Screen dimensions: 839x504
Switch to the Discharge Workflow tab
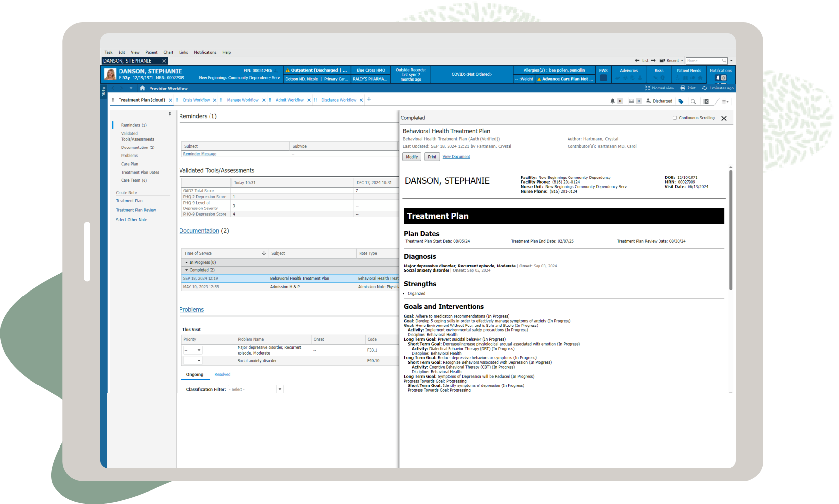click(339, 100)
